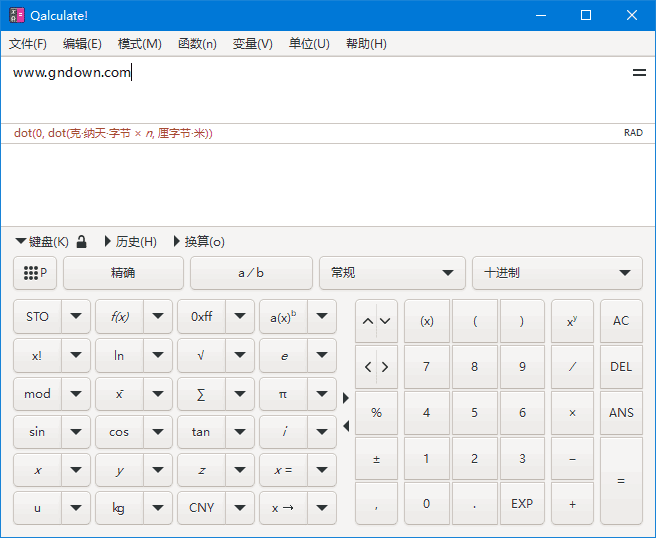Toggle the keyboard lock icon
The width and height of the screenshot is (656, 538).
coord(82,241)
